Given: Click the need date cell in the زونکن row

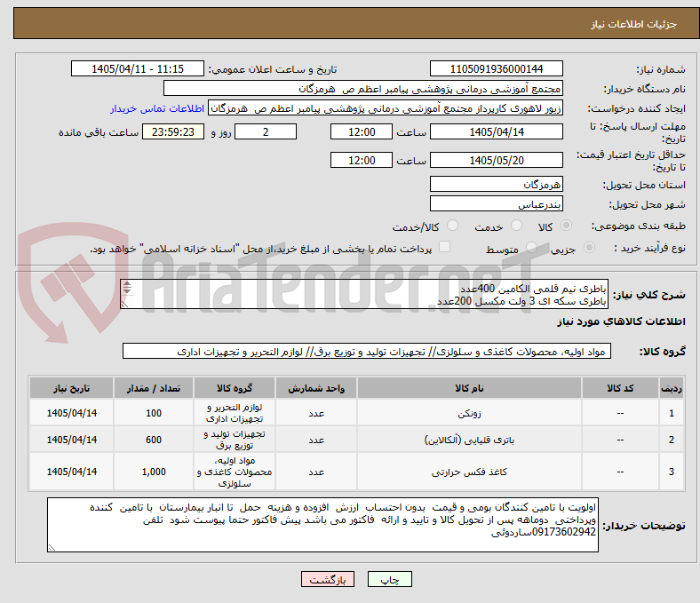Looking at the screenshot, I should pos(71,413).
